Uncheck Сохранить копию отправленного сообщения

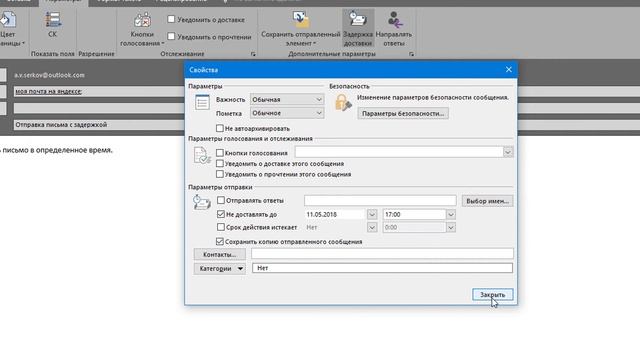(220, 241)
